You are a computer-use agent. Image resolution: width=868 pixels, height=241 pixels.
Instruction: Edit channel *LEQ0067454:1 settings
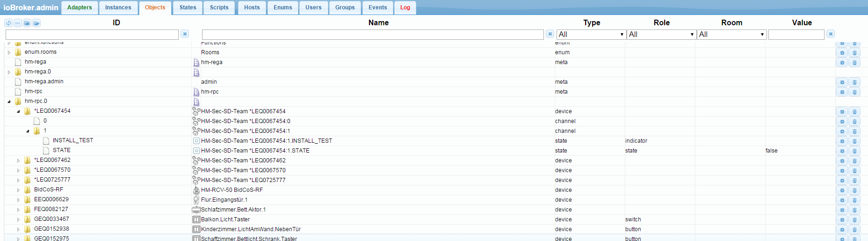[842, 131]
